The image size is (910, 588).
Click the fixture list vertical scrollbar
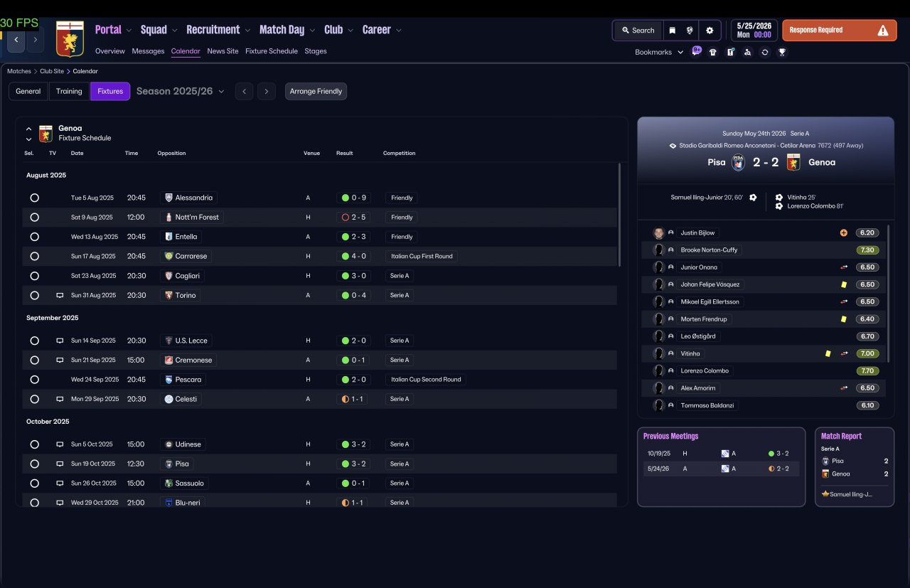click(619, 215)
